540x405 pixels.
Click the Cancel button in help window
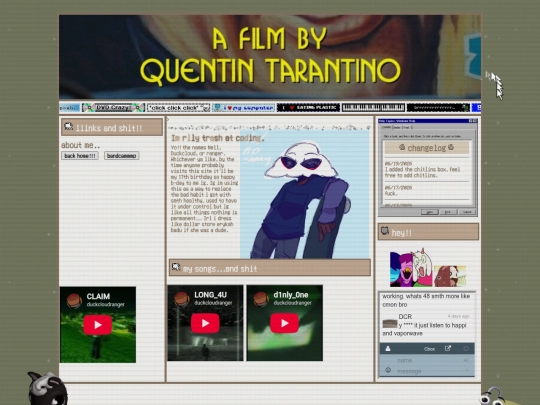tap(467, 212)
